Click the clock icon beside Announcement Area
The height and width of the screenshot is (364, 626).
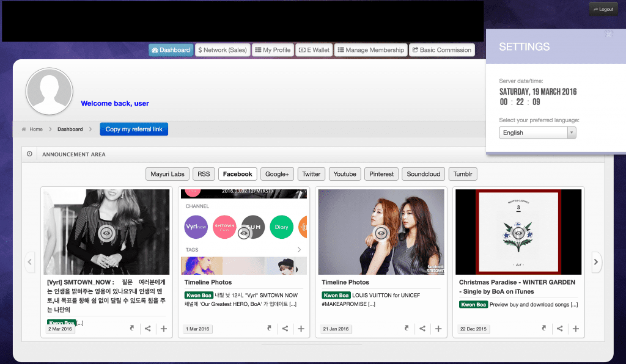pyautogui.click(x=29, y=154)
